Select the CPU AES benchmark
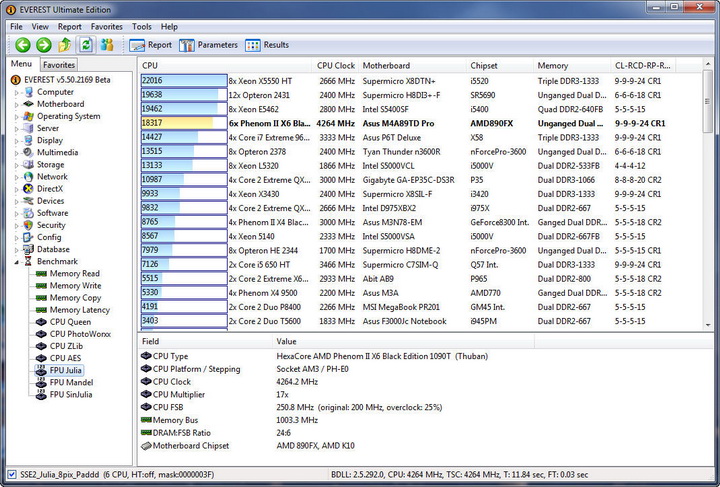 coord(65,358)
